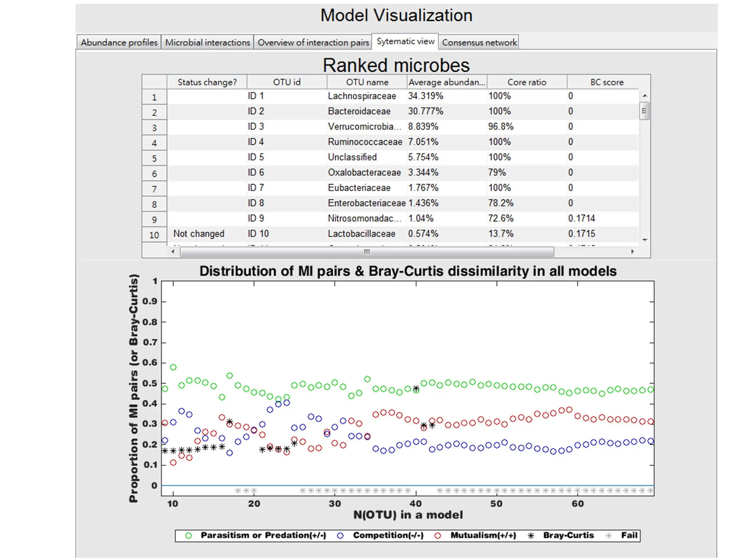
Task: Click the Unclassified OTU name cell
Action: (x=367, y=157)
